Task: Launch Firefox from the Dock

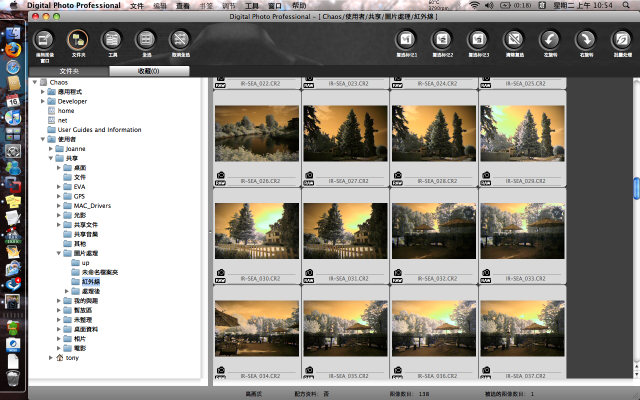Action: (13, 49)
